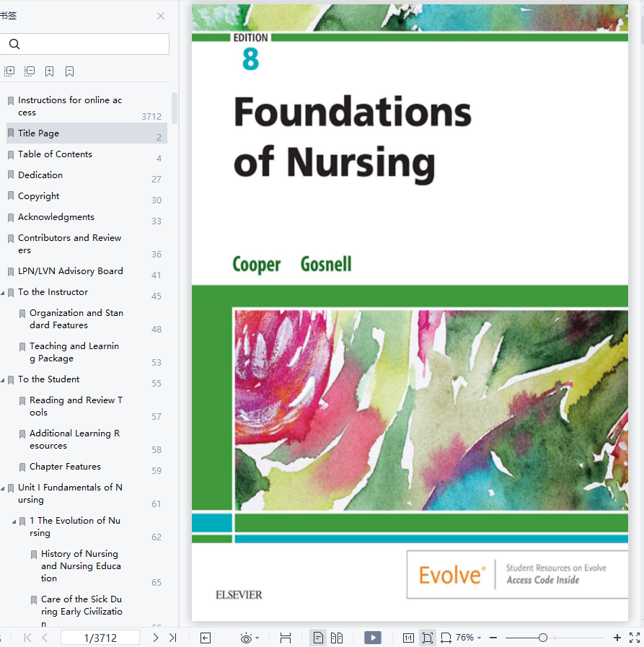
Task: Select Unit I Fundamentals of Nursing title
Action: tap(70, 493)
